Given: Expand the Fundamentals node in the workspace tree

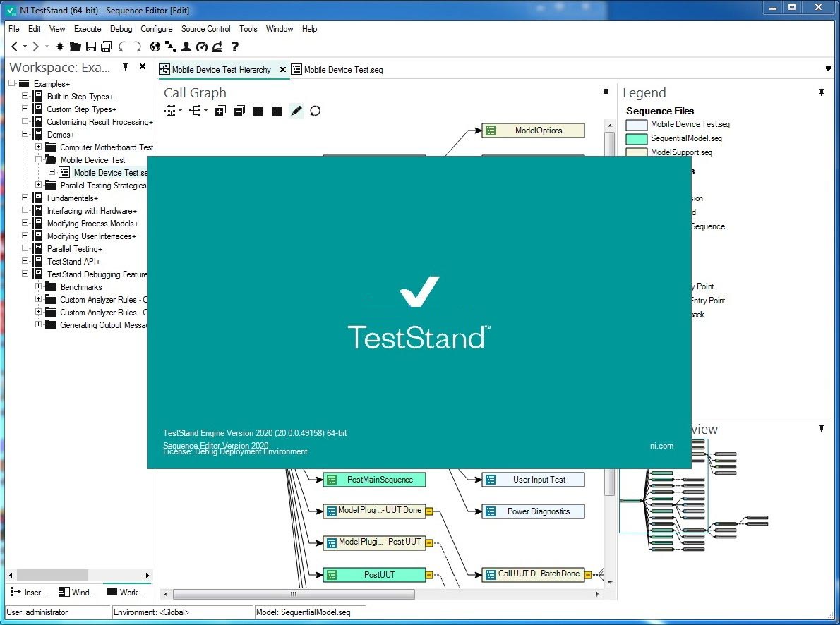Looking at the screenshot, I should [x=24, y=198].
